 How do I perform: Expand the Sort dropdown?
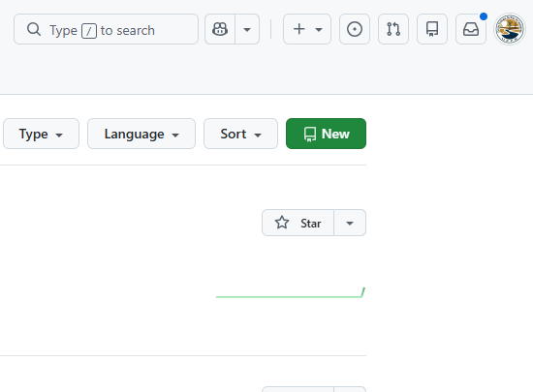(240, 134)
